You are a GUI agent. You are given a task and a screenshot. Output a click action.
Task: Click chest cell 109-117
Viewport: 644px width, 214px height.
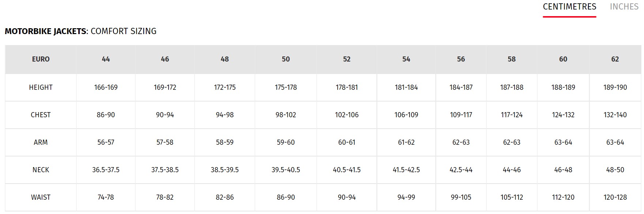tap(461, 115)
